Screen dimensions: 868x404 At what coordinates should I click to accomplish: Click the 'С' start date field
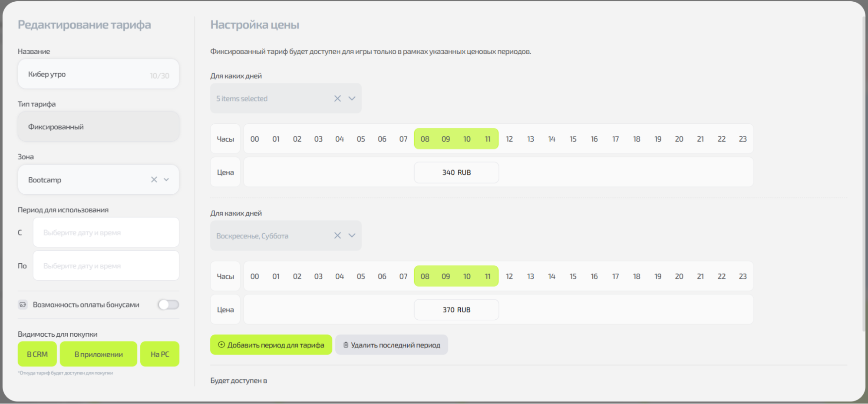(106, 232)
